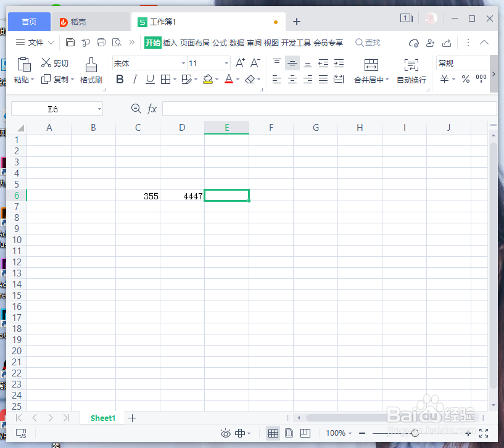Align text to top
The image size is (504, 448).
[277, 63]
